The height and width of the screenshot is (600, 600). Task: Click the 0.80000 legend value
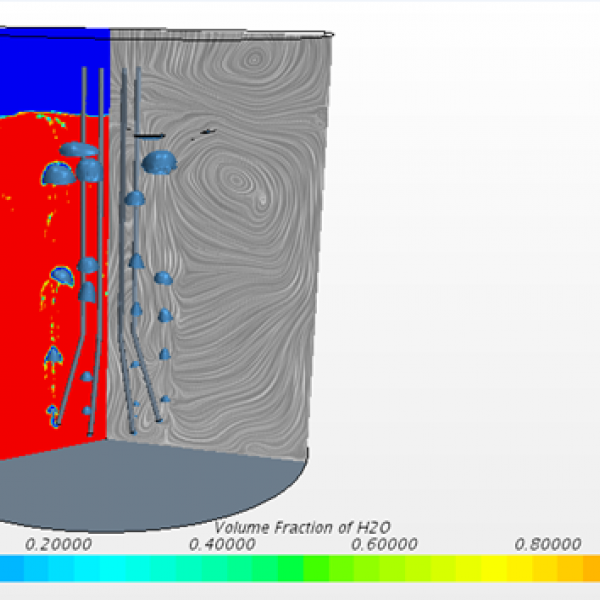548,544
